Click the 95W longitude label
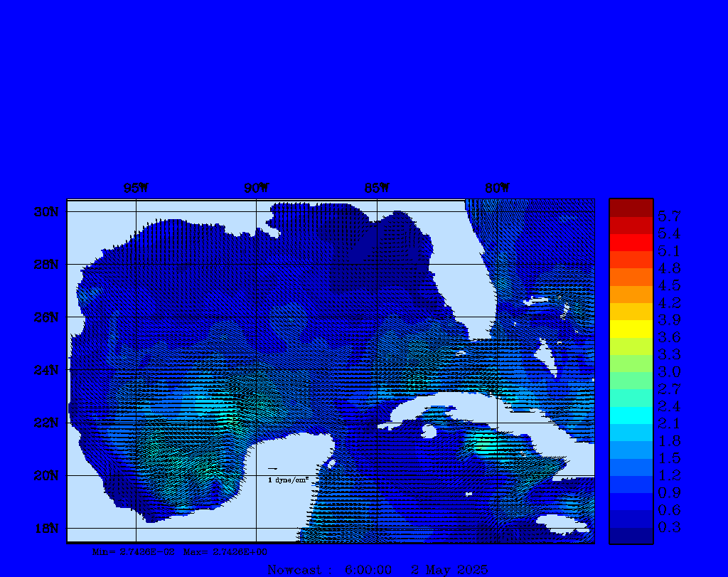 pyautogui.click(x=135, y=188)
